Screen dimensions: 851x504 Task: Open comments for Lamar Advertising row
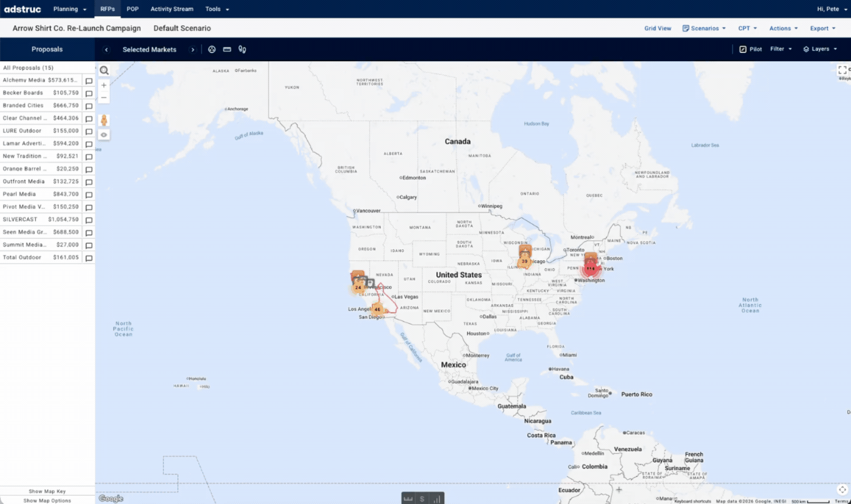coord(89,144)
